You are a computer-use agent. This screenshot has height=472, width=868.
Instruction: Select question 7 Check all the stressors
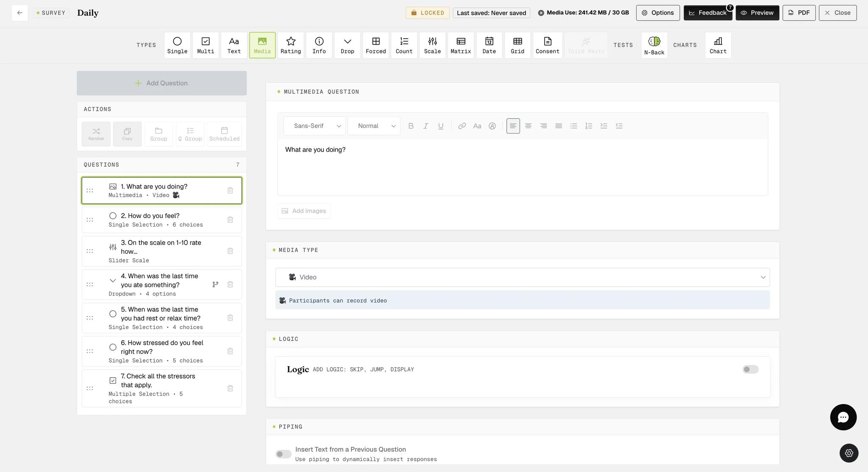point(161,388)
